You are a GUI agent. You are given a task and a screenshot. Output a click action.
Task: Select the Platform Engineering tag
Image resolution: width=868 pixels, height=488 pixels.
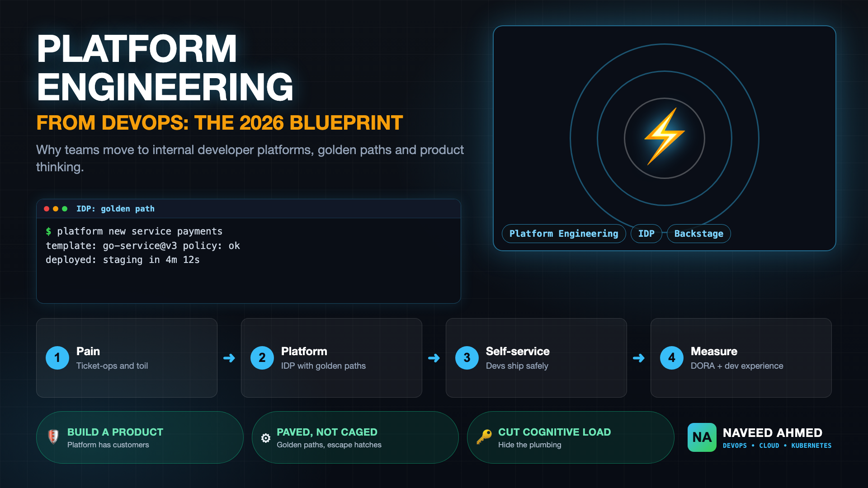tap(564, 234)
